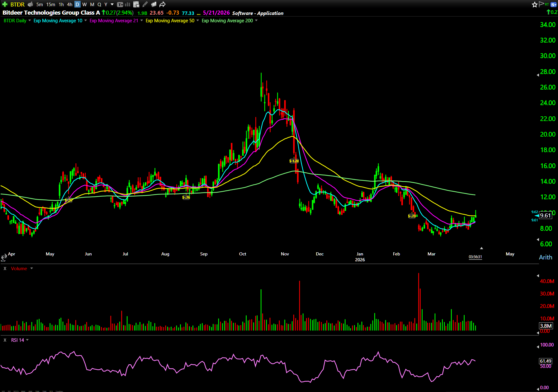This screenshot has height=392, width=558.
Task: Click the green plus add-indicator icon
Action: coord(5,4)
